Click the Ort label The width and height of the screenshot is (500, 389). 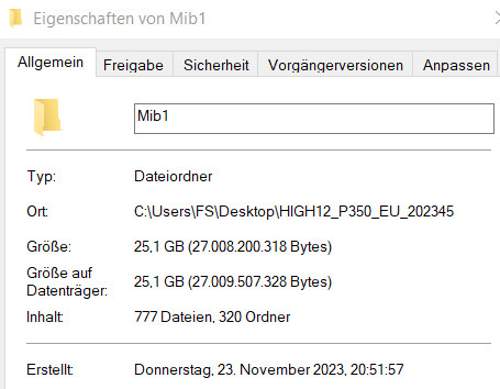point(37,211)
